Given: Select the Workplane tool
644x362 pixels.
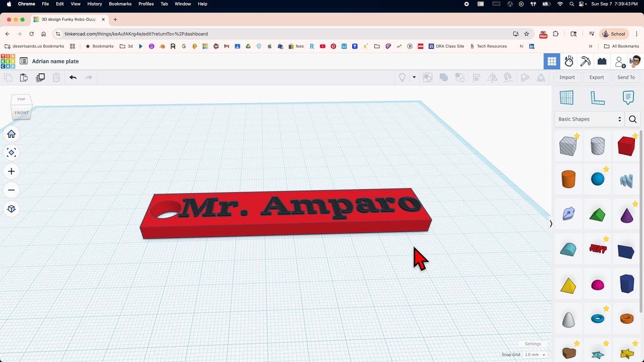Looking at the screenshot, I should 567,98.
